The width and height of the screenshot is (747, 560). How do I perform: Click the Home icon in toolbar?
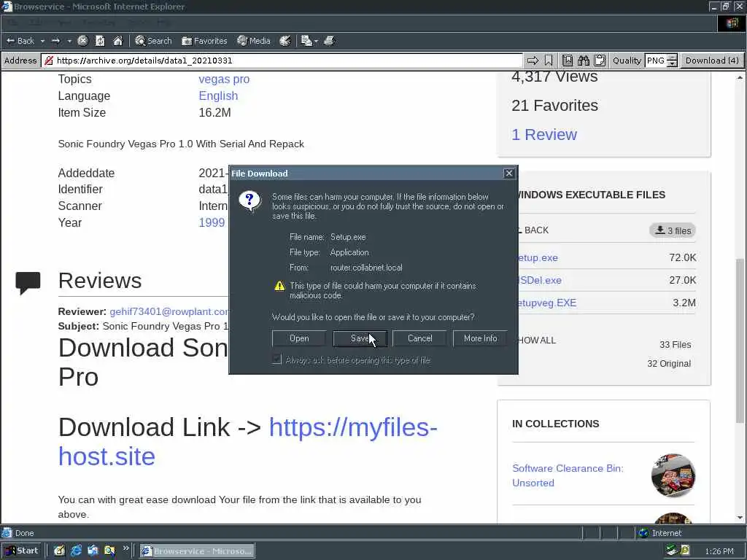(x=117, y=41)
